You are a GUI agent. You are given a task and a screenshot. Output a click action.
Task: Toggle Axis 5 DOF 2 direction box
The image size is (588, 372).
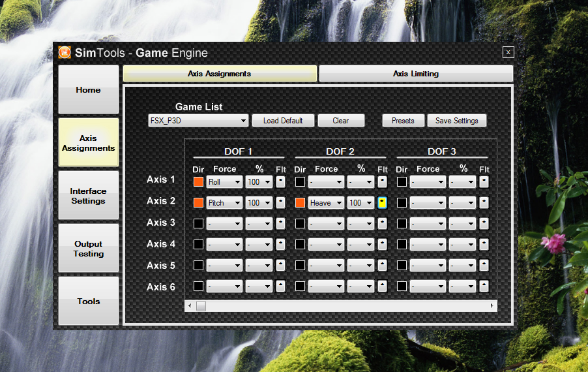tap(300, 266)
